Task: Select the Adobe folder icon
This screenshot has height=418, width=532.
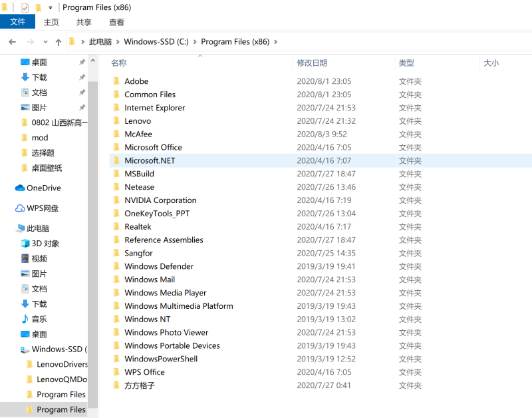Action: tap(116, 81)
